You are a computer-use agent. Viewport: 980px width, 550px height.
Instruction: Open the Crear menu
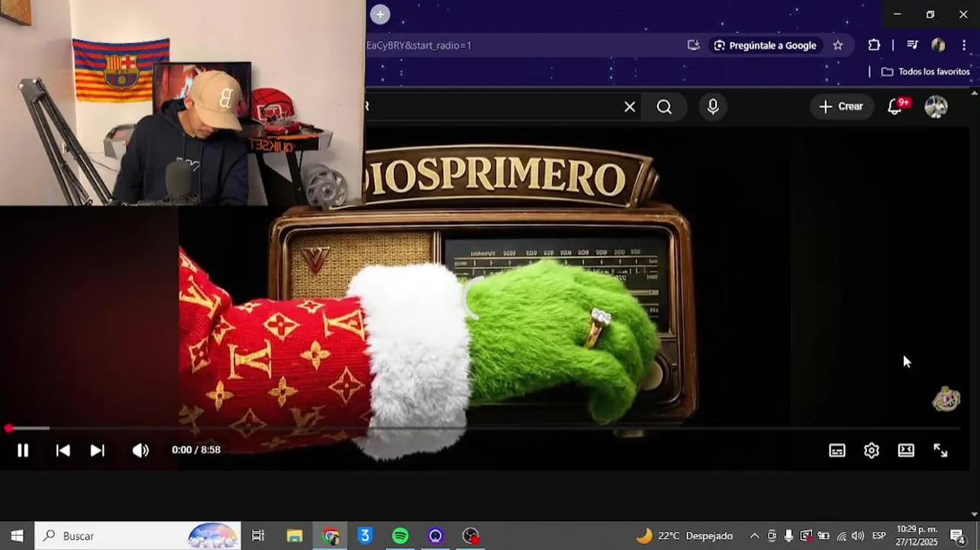coord(841,107)
